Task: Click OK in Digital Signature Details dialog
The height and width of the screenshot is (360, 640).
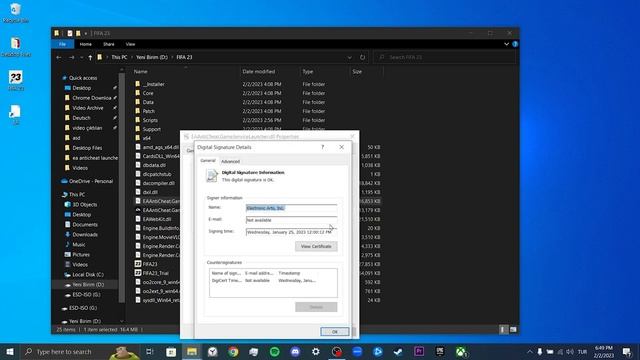Action: point(335,332)
